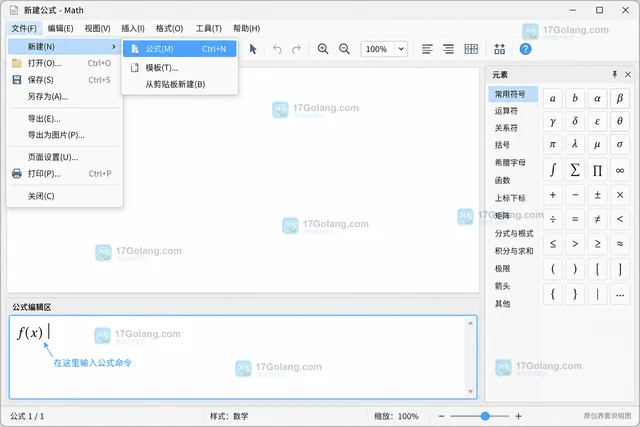Open the zoom percentage dropdown arrow

click(401, 49)
